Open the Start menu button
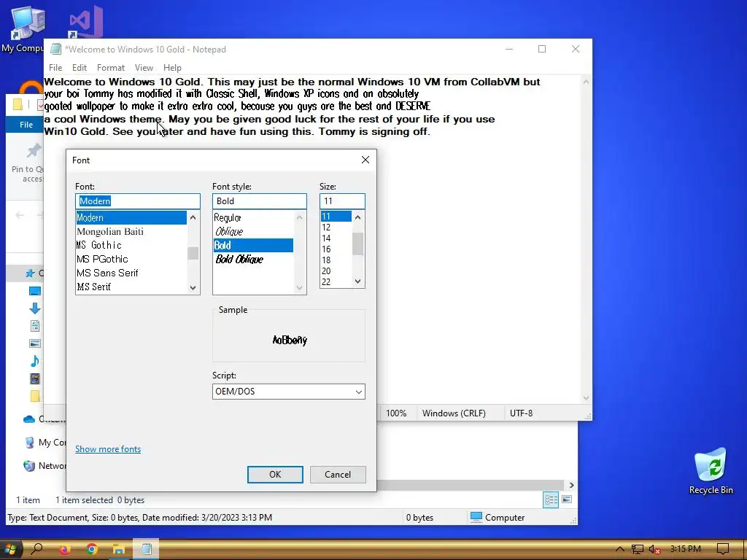 click(9, 549)
